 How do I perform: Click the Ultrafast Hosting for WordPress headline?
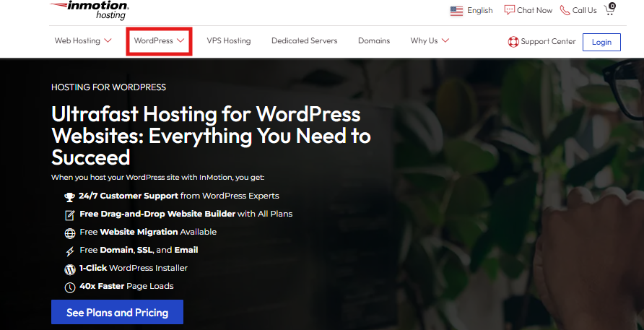point(211,136)
